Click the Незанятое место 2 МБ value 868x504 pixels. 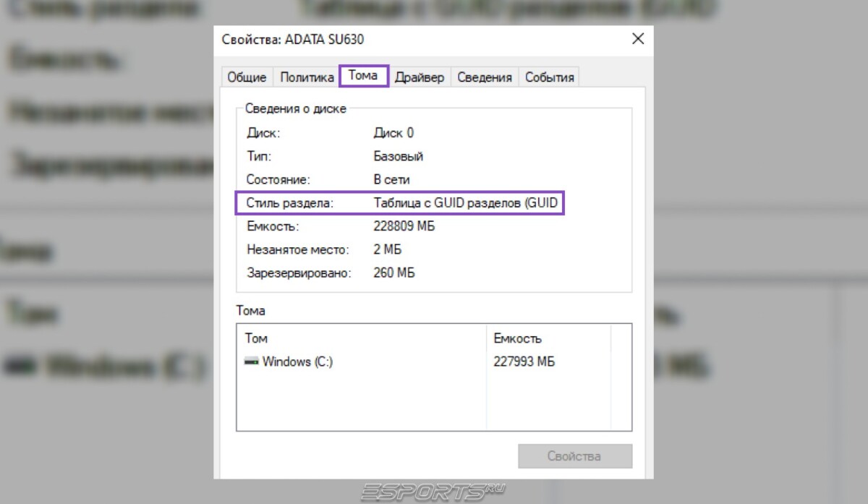(388, 249)
